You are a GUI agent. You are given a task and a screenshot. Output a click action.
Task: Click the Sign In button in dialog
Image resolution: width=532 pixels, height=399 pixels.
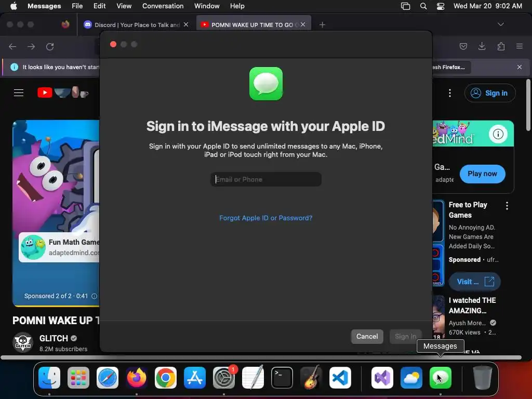point(405,336)
